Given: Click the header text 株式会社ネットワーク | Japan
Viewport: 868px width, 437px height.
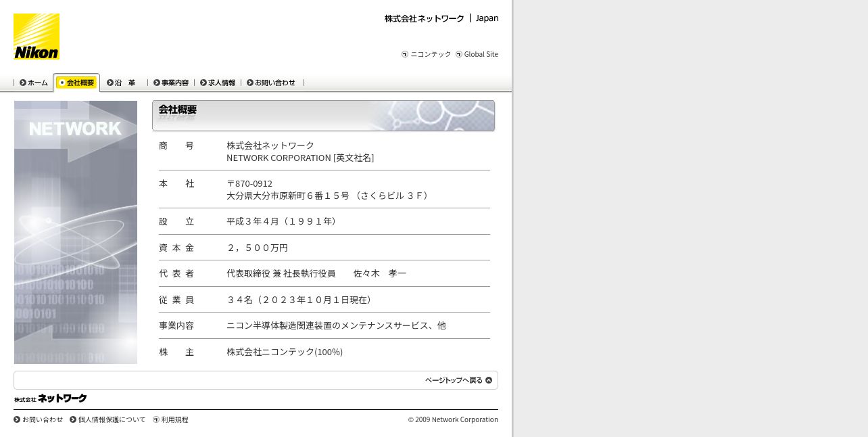Looking at the screenshot, I should [x=441, y=18].
